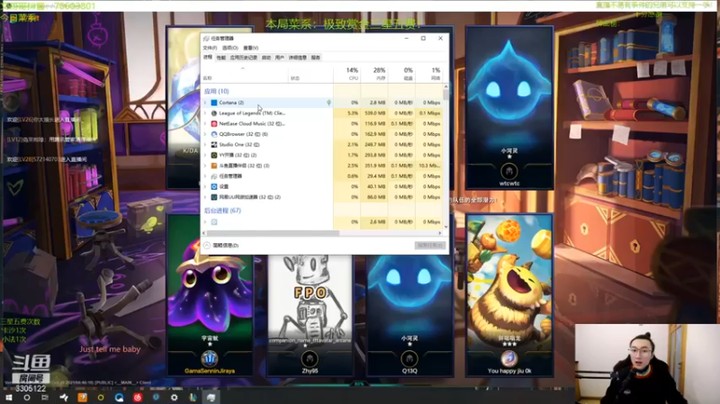This screenshot has width=720, height=404.
Task: Expand the Studio One process group
Action: (205, 145)
